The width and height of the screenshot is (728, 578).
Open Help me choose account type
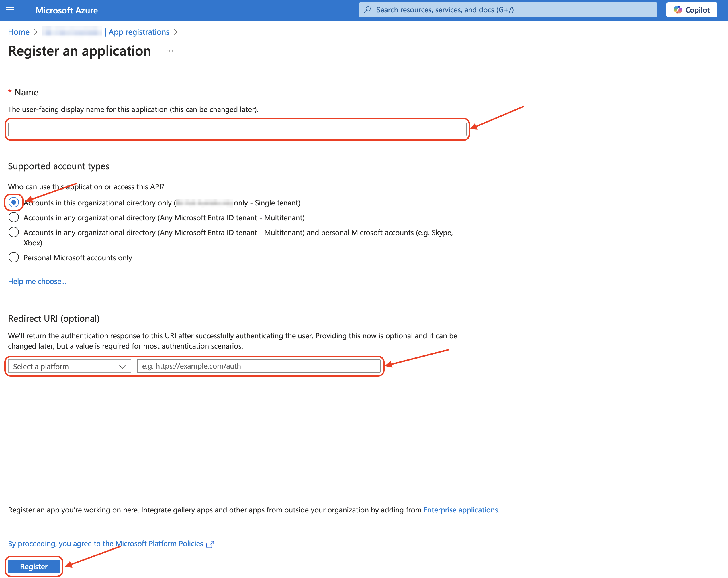(37, 280)
